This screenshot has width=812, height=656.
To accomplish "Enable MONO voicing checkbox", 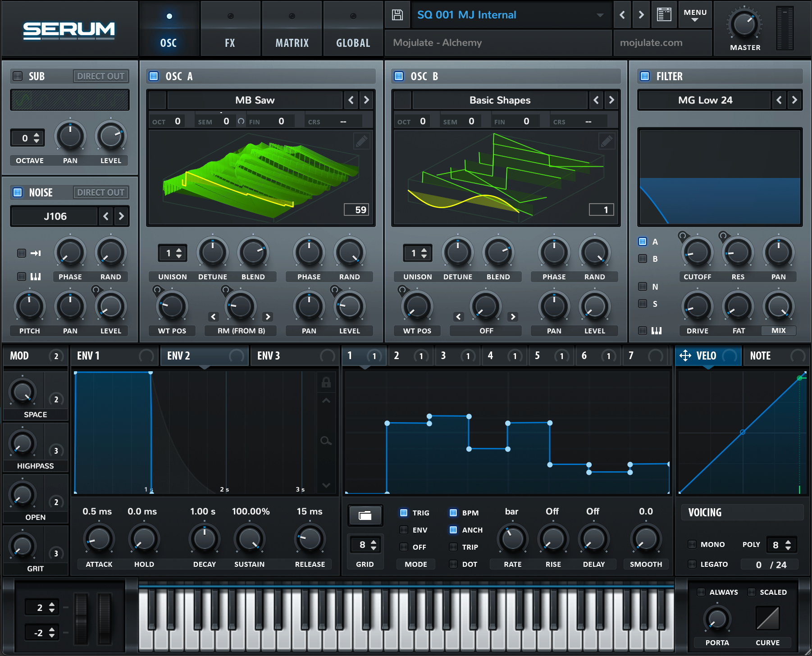I will pyautogui.click(x=692, y=544).
